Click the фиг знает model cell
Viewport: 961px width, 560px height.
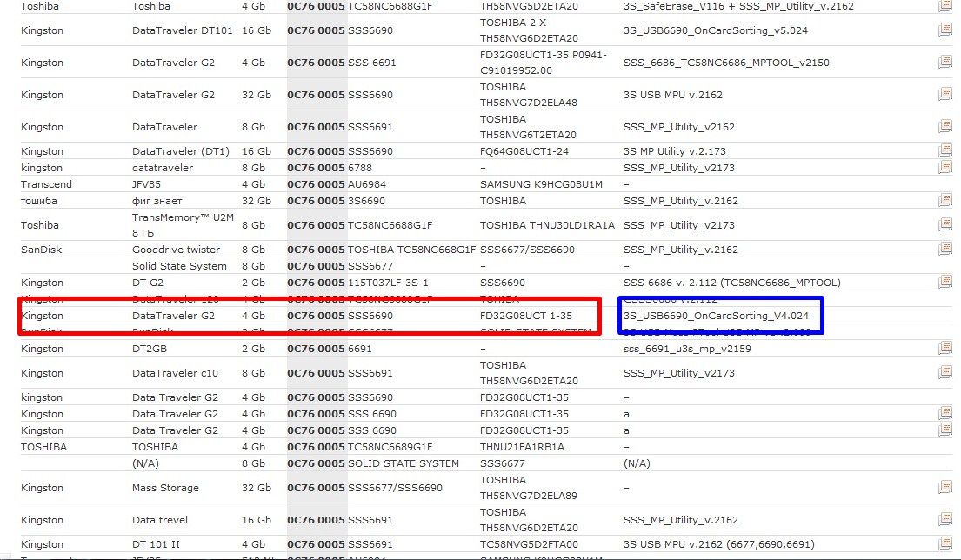(157, 201)
